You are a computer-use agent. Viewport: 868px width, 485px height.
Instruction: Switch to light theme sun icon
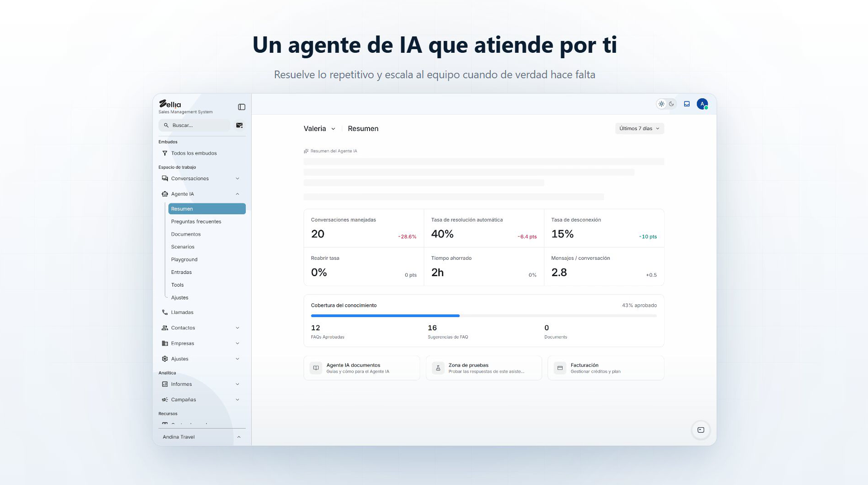[x=661, y=104]
